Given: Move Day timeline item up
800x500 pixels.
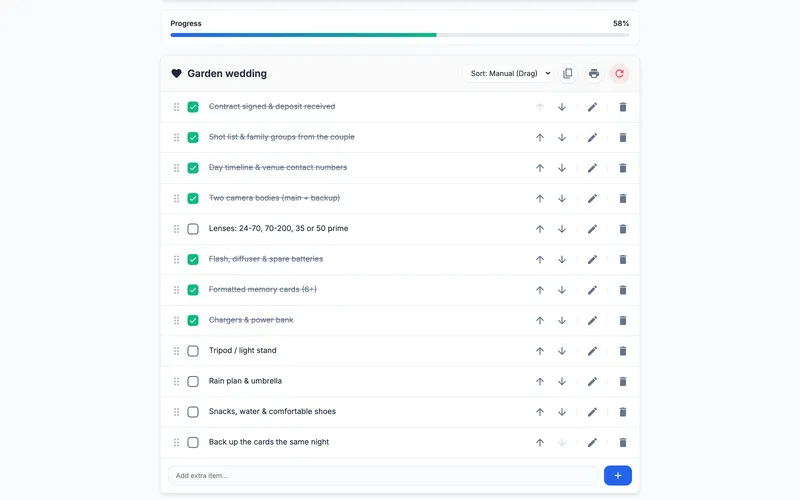Looking at the screenshot, I should pos(540,168).
